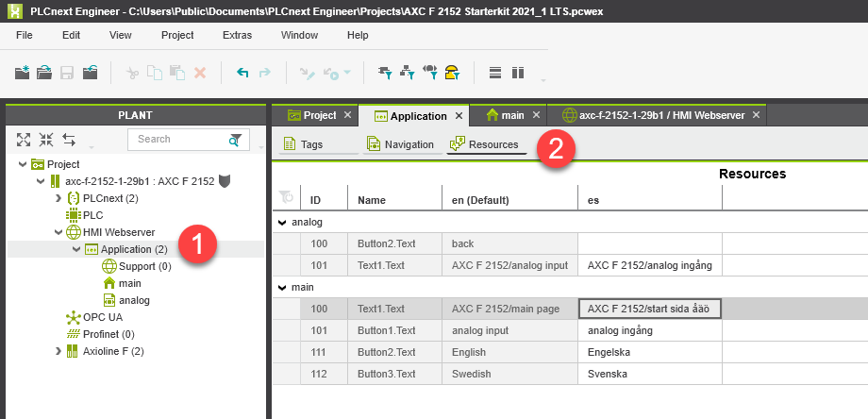868x419 pixels.
Task: Click the filter reset icon in table header
Action: tap(286, 197)
